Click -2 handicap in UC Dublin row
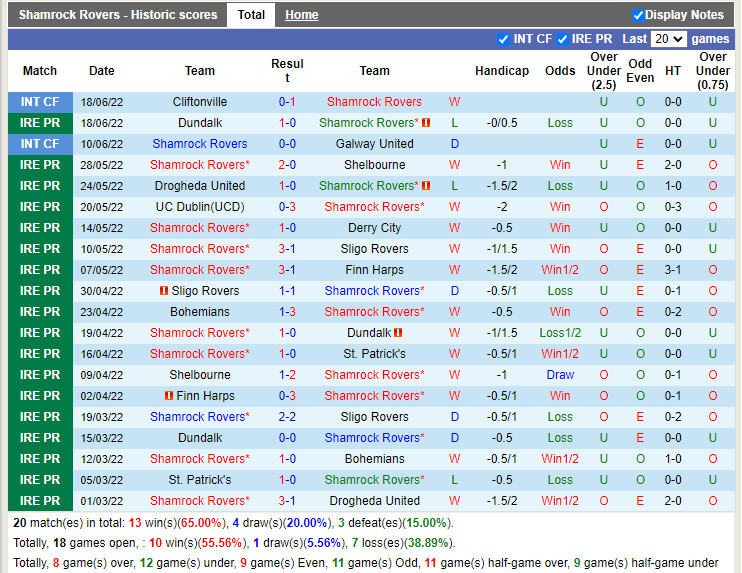The image size is (742, 573). click(x=502, y=207)
